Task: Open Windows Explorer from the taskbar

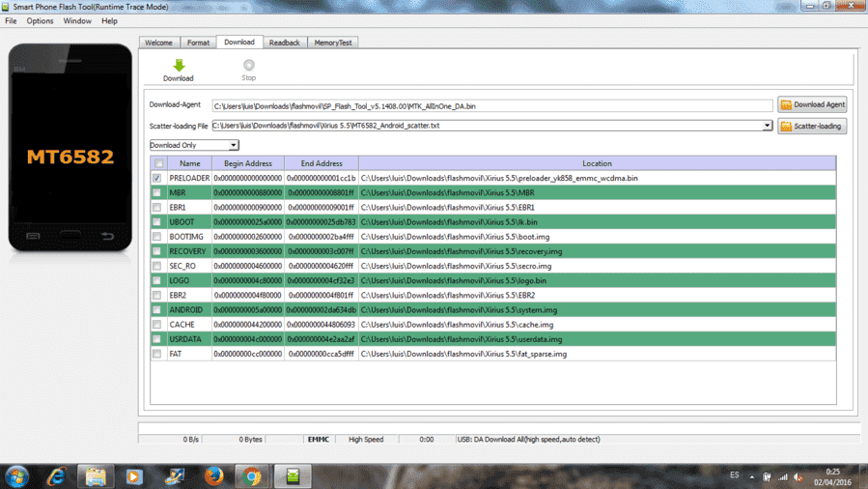Action: pos(96,476)
